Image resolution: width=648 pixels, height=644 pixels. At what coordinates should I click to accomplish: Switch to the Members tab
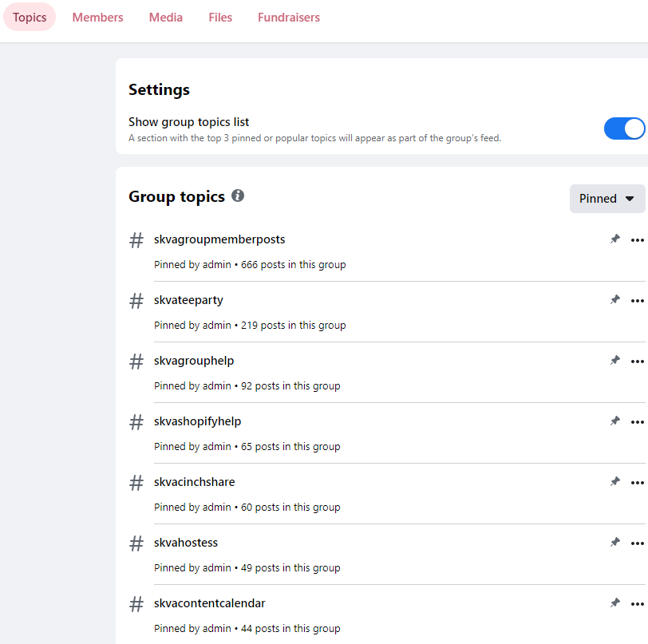click(x=97, y=18)
